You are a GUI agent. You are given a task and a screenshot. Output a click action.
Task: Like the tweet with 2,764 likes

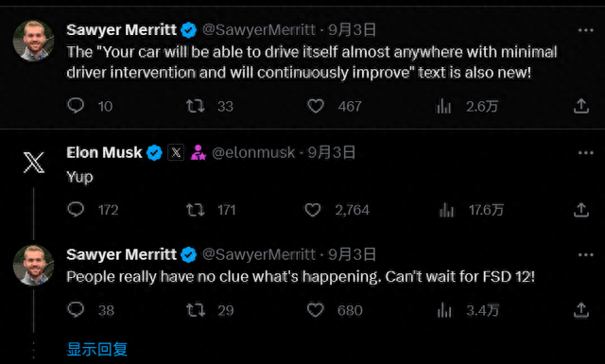click(x=313, y=210)
